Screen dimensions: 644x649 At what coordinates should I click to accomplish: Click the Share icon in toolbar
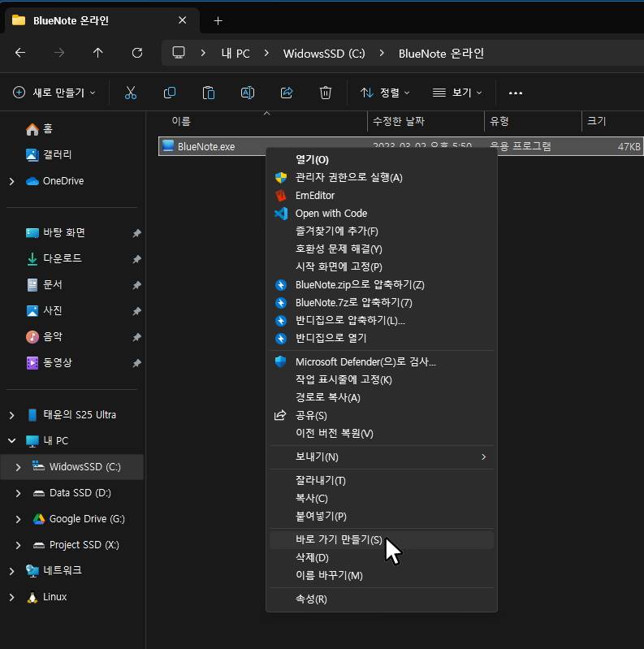pyautogui.click(x=287, y=93)
